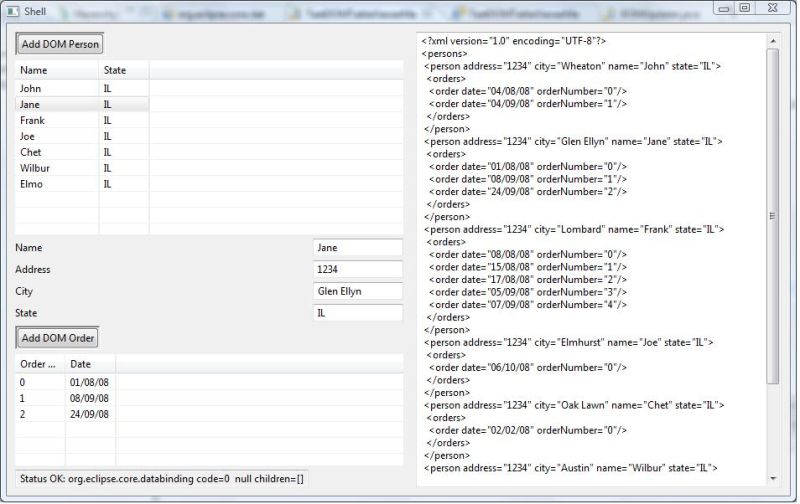The height and width of the screenshot is (504, 800).
Task: Click the Name input field containing Jane
Action: pyautogui.click(x=358, y=248)
